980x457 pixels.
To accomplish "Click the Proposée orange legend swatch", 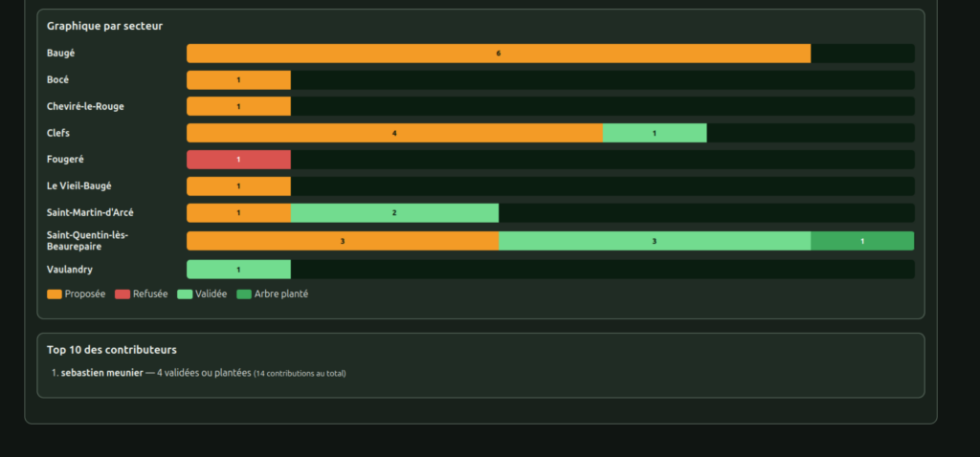I will point(55,294).
